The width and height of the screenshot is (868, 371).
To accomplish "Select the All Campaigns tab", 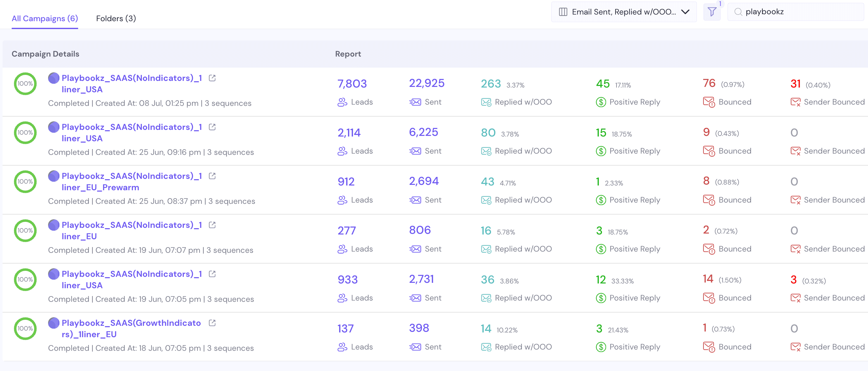I will tap(44, 18).
